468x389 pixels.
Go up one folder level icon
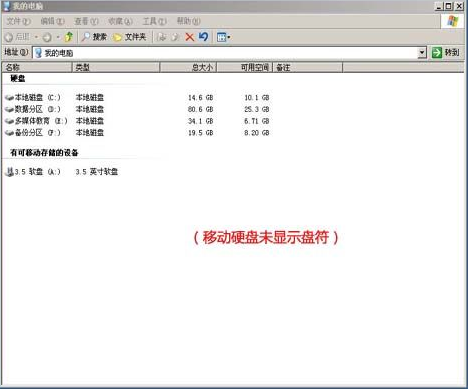point(69,37)
